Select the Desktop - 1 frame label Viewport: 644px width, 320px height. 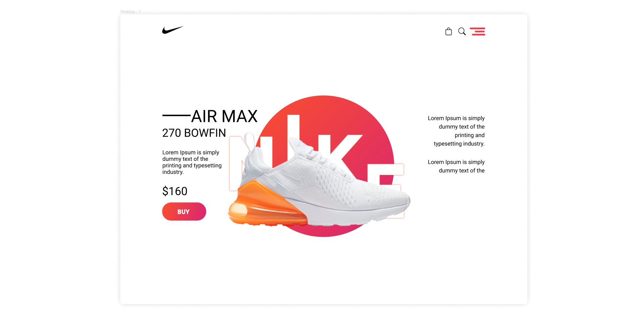130,11
